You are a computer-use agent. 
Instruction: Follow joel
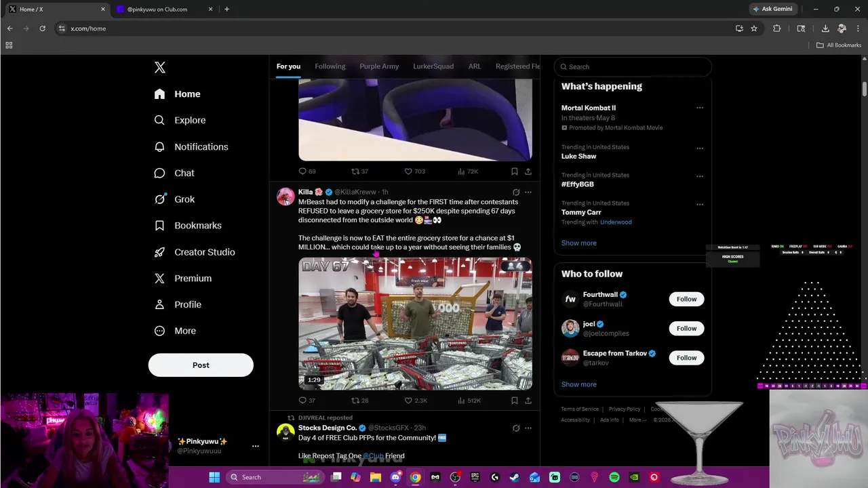tap(686, 328)
